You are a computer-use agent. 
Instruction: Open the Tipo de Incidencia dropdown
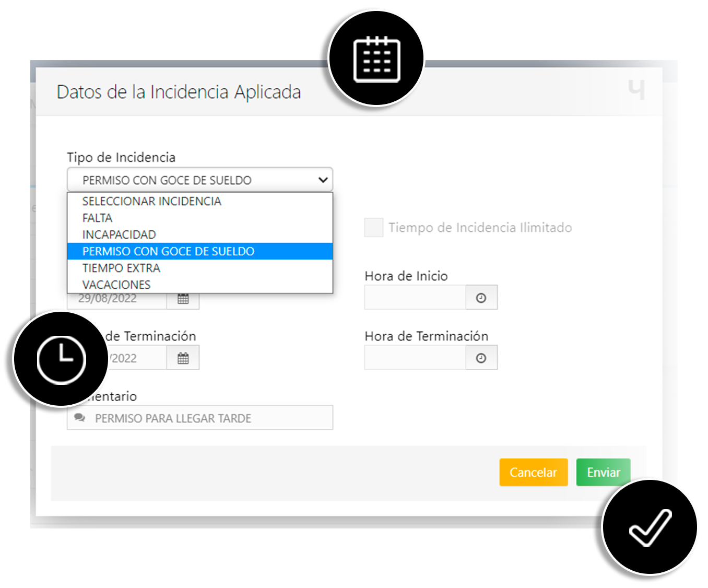click(322, 180)
